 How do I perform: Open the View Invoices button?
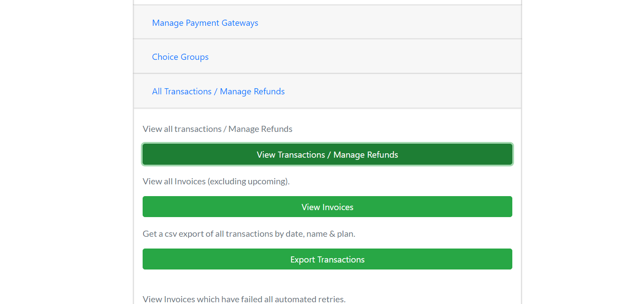pos(327,207)
